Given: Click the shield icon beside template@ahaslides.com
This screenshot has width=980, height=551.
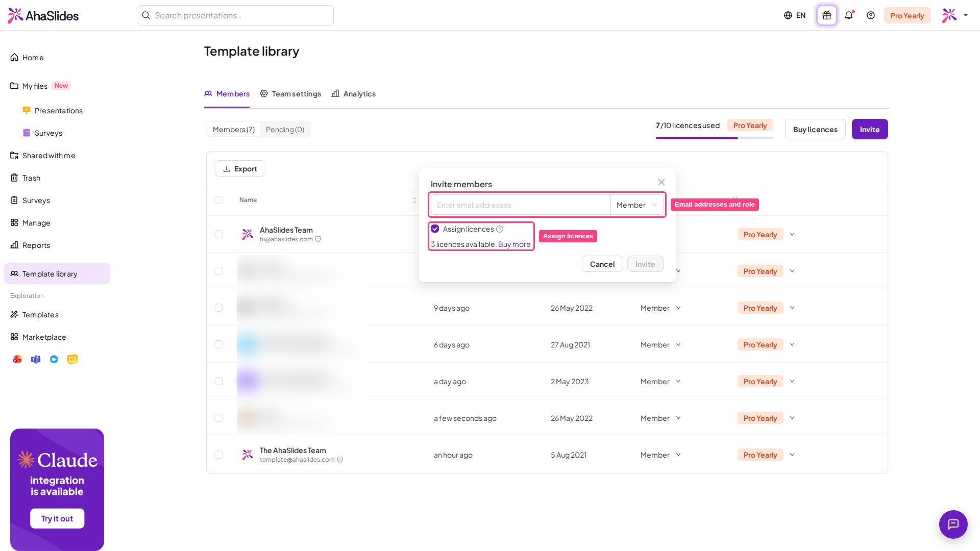Looking at the screenshot, I should tap(340, 460).
